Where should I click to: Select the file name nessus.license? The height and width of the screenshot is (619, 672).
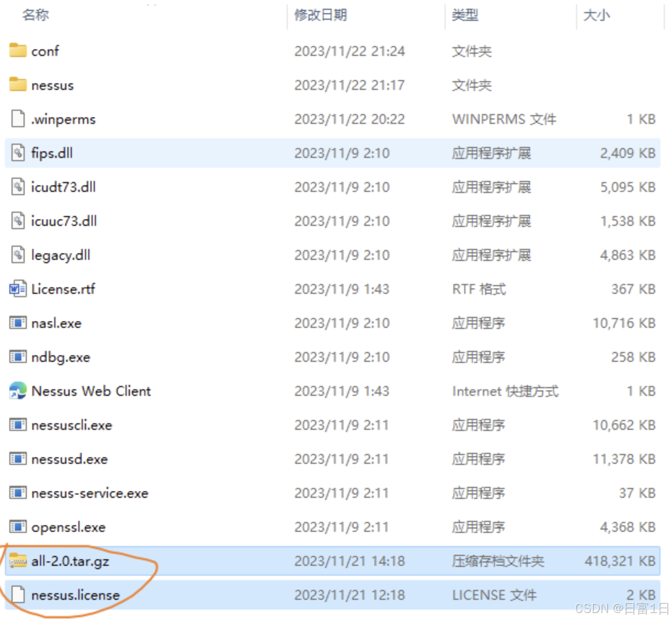76,595
